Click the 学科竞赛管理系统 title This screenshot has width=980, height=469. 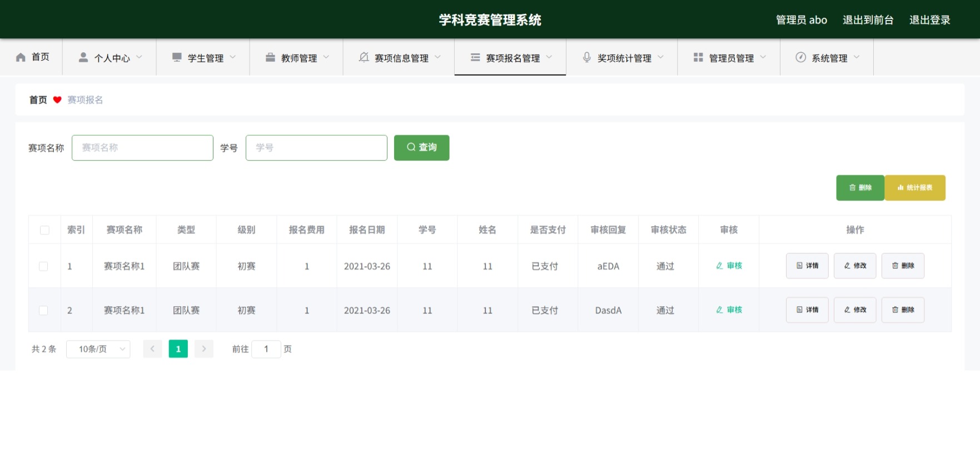coord(490,20)
